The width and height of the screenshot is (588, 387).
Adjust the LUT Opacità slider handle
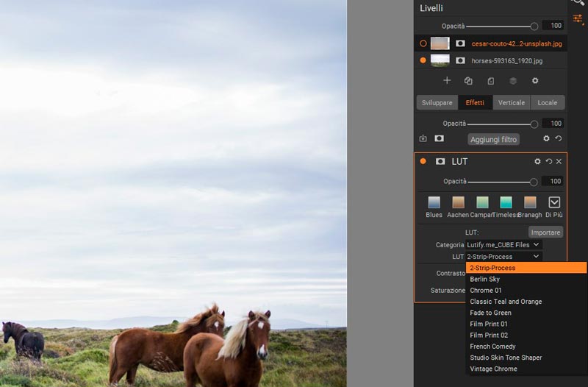(534, 182)
